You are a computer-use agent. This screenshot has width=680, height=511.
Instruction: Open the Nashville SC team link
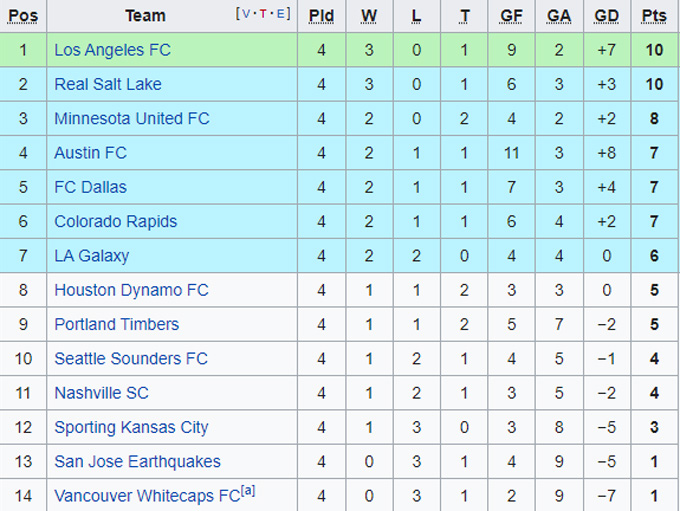tap(101, 393)
